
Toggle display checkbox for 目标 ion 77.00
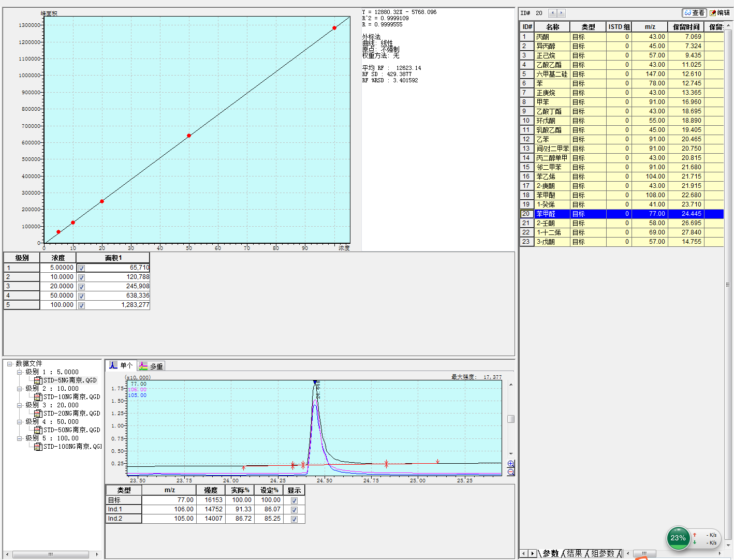click(294, 500)
